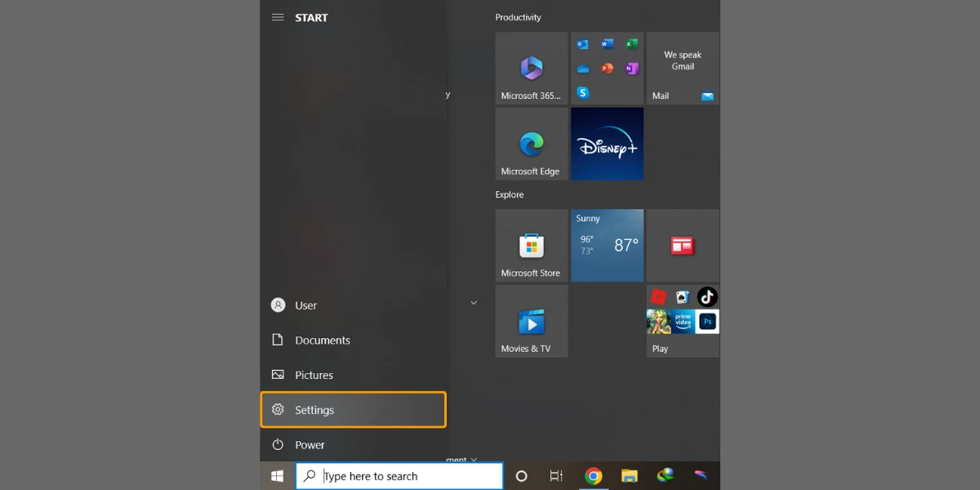The height and width of the screenshot is (490, 980).
Task: Open the fairy game in Play folder
Action: click(x=658, y=321)
